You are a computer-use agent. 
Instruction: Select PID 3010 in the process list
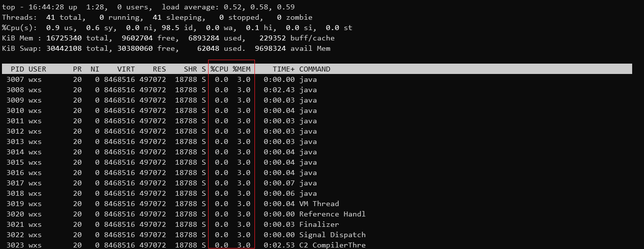point(15,110)
